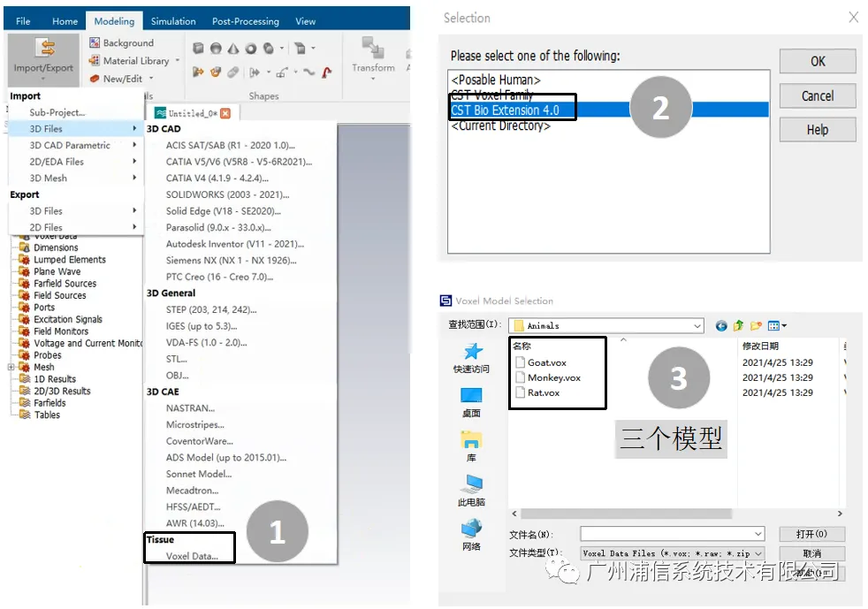Screen dimensions: 868x609
Task: Open quick access sidebar icon in file dialog
Action: click(x=471, y=352)
